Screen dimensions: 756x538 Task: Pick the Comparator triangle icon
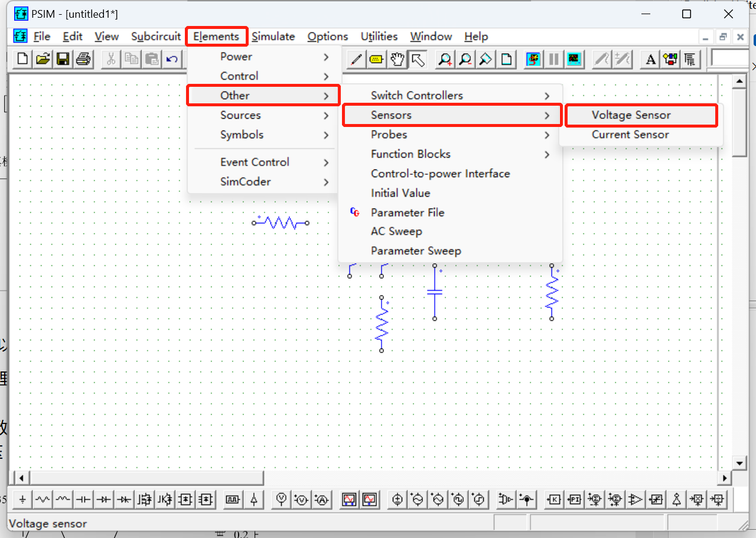pos(636,500)
